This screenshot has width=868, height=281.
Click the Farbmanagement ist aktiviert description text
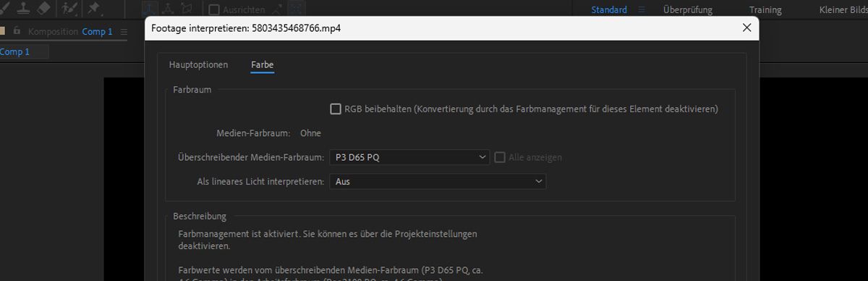tap(328, 240)
